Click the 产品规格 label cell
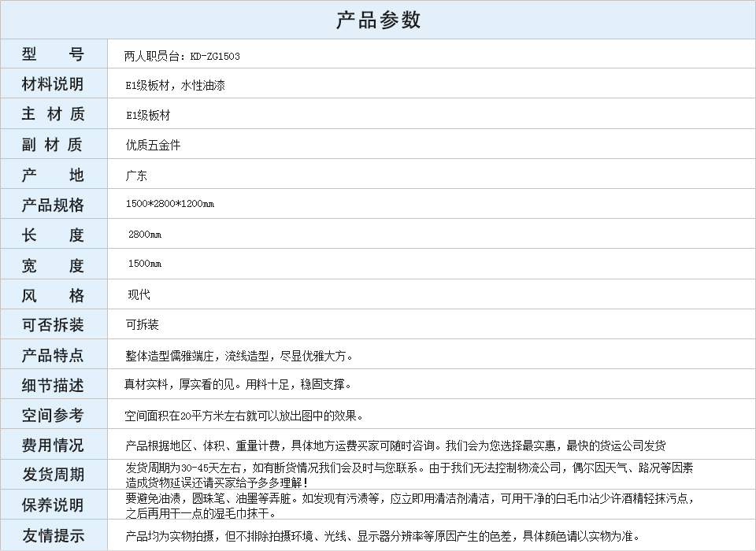Viewport: 756px width, 551px height. pyautogui.click(x=53, y=205)
